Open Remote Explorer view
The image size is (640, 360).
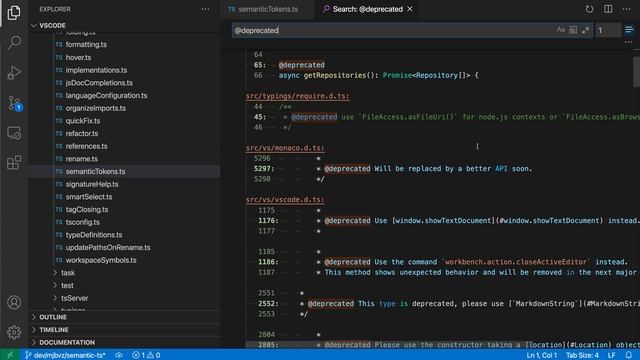[x=14, y=133]
